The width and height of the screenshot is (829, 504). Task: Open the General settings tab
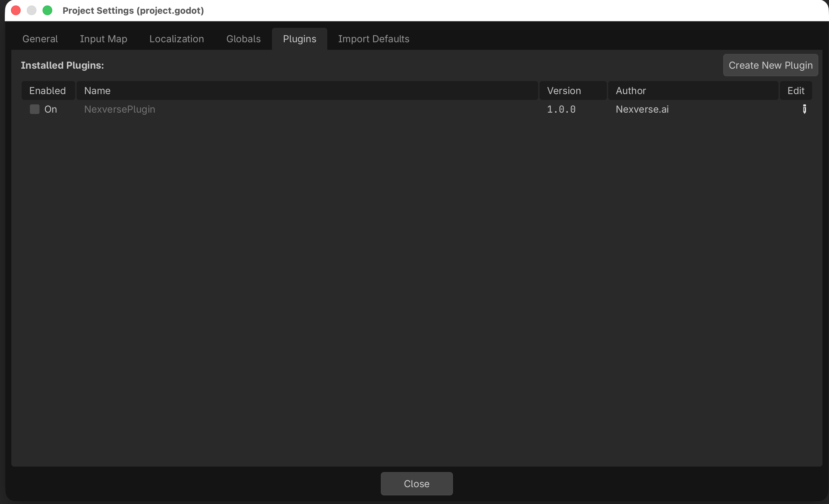click(x=40, y=39)
